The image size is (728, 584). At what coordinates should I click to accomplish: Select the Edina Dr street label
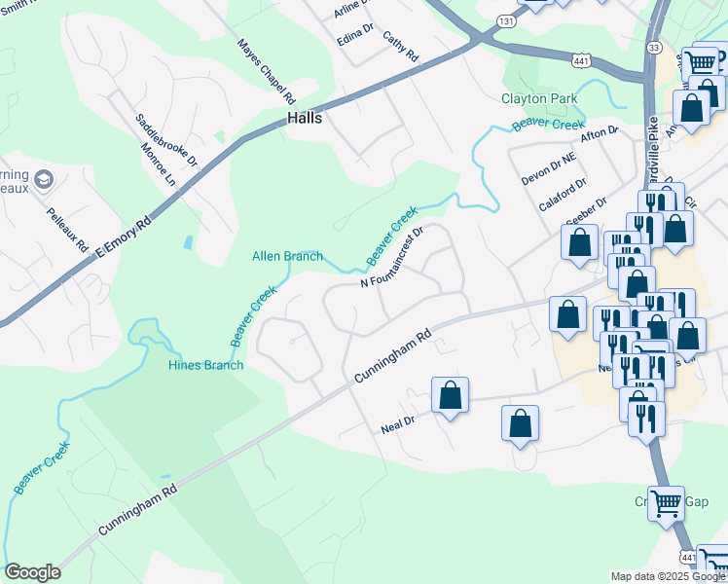pos(355,34)
